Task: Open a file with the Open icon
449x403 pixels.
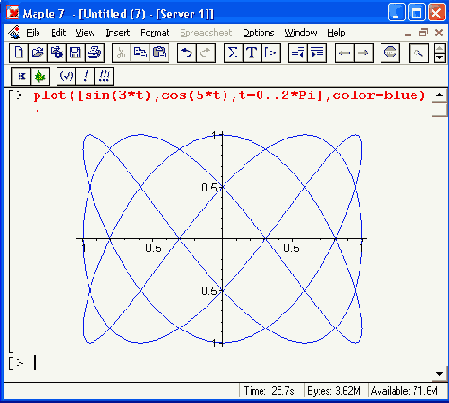Action: 38,53
